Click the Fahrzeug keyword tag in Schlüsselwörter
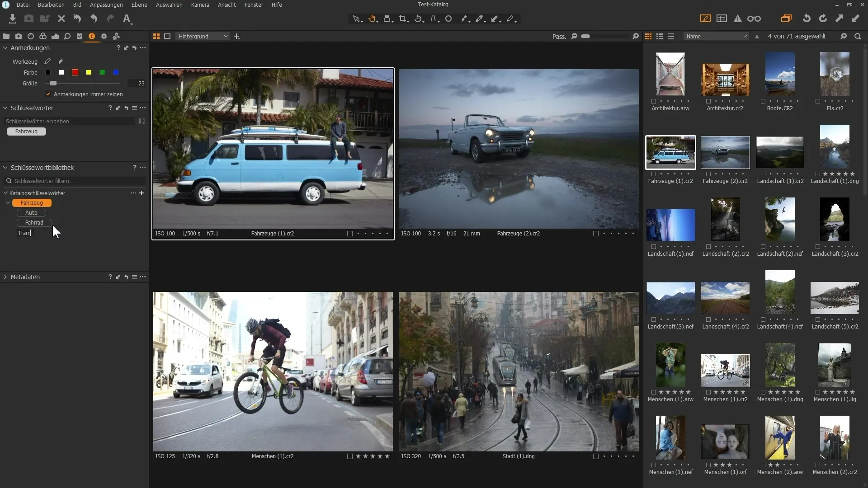This screenshot has height=488, width=868. [x=26, y=131]
